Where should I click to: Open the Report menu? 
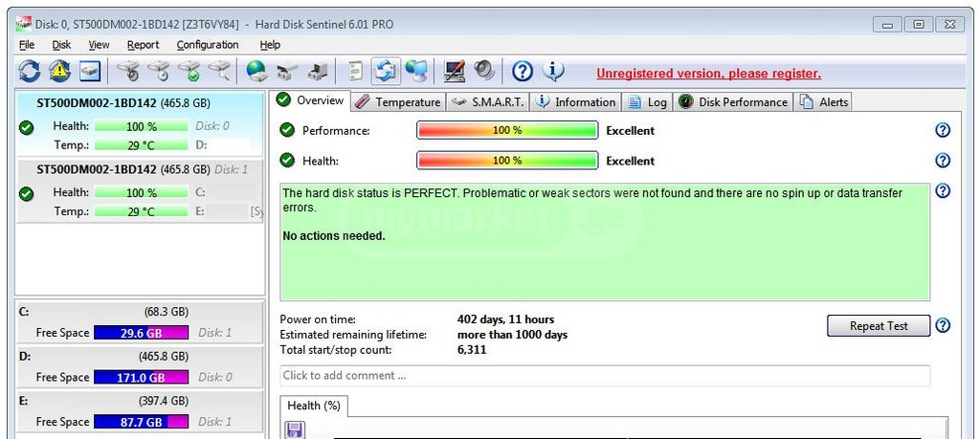[x=144, y=45]
